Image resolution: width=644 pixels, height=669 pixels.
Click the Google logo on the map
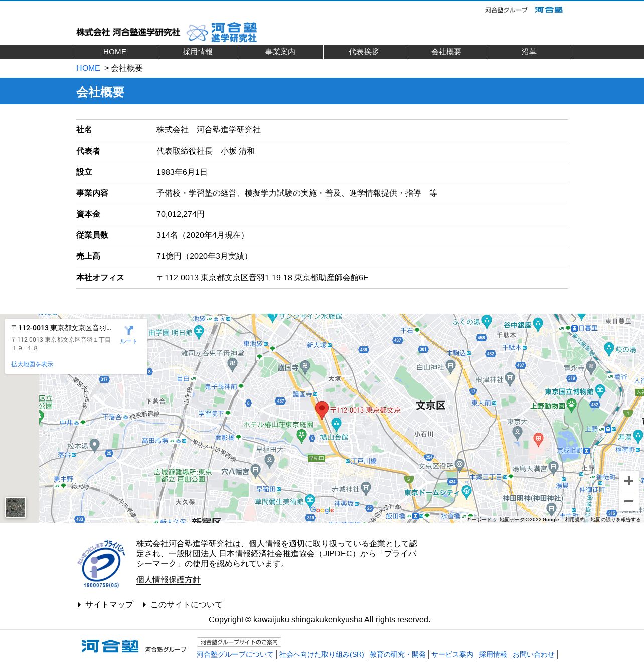coord(322,510)
